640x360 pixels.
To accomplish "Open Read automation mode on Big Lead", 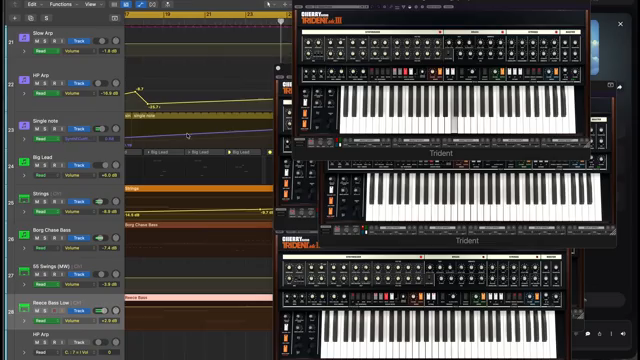I will click(47, 175).
